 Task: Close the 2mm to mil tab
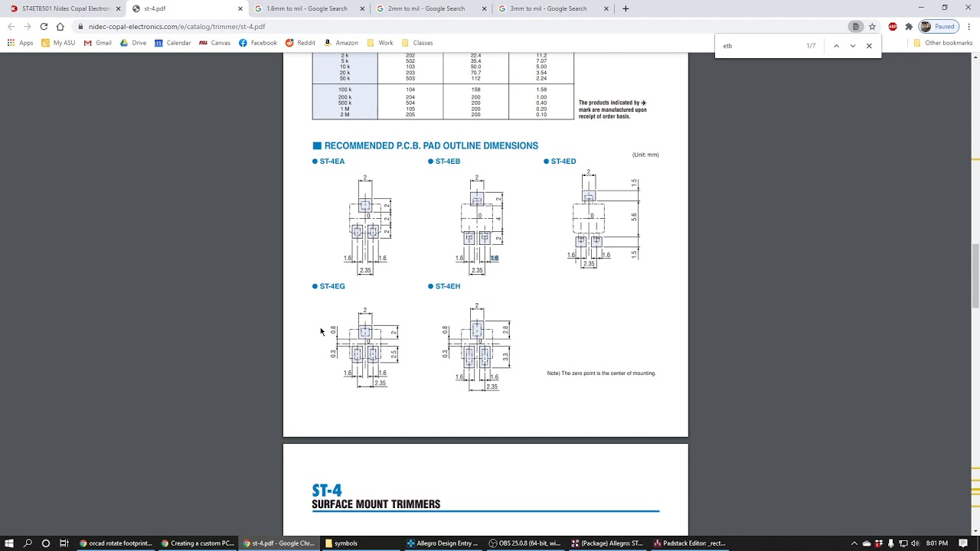pos(484,8)
